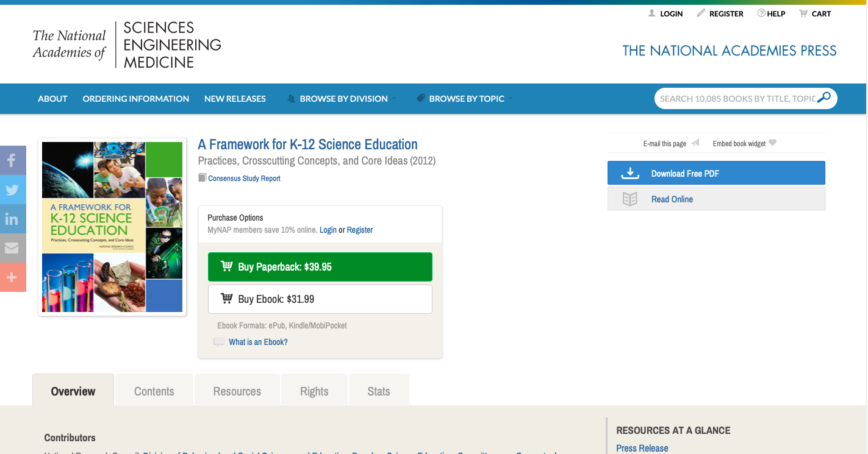
Task: Open the 'What is an Ebook?' link
Action: point(258,342)
